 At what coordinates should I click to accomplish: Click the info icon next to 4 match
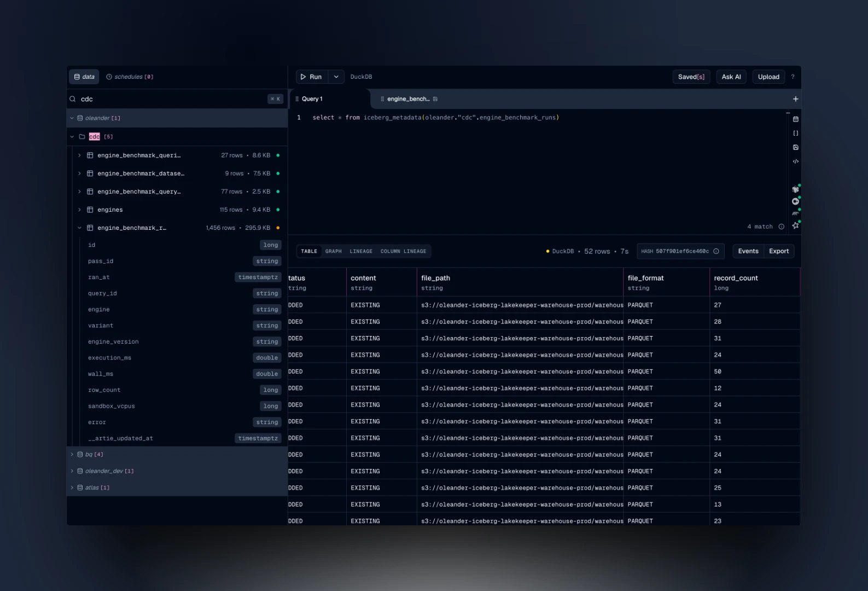coord(781,227)
